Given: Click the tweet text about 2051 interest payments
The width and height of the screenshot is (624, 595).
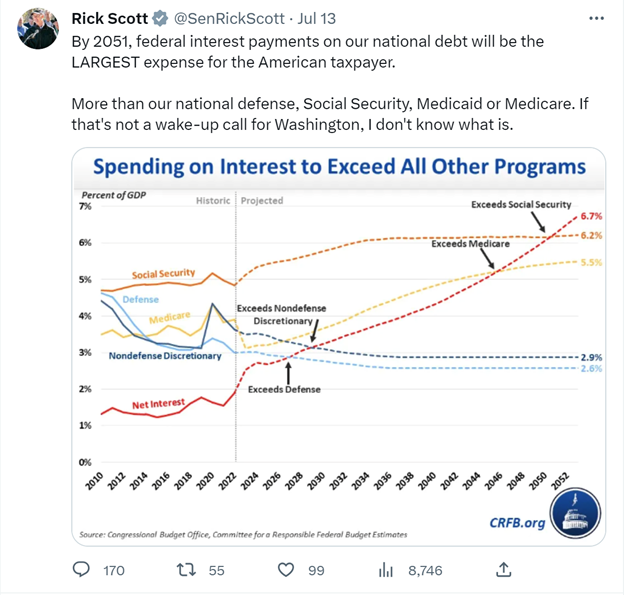Looking at the screenshot, I should click(308, 52).
